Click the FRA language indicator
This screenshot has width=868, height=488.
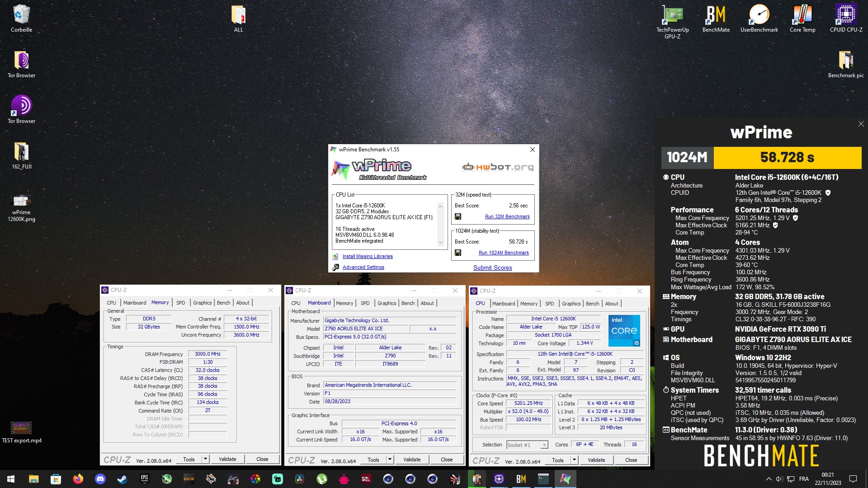(x=804, y=479)
